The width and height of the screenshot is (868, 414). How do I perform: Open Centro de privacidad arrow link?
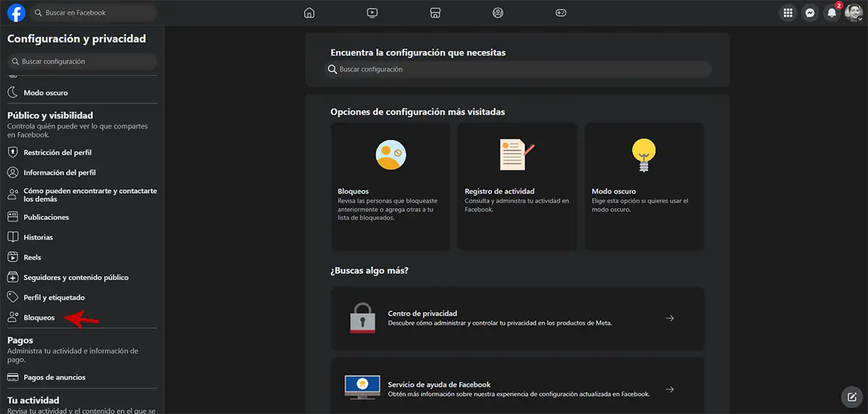[669, 318]
